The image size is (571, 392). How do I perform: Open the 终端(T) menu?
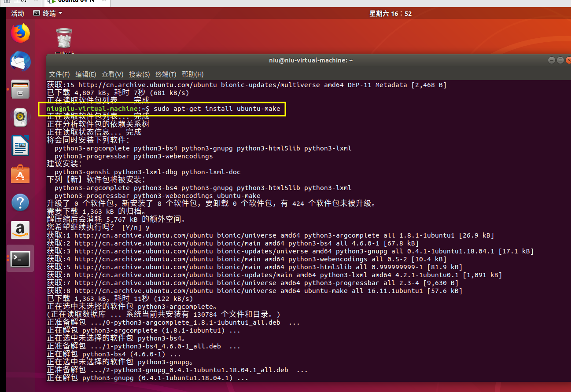tap(166, 74)
